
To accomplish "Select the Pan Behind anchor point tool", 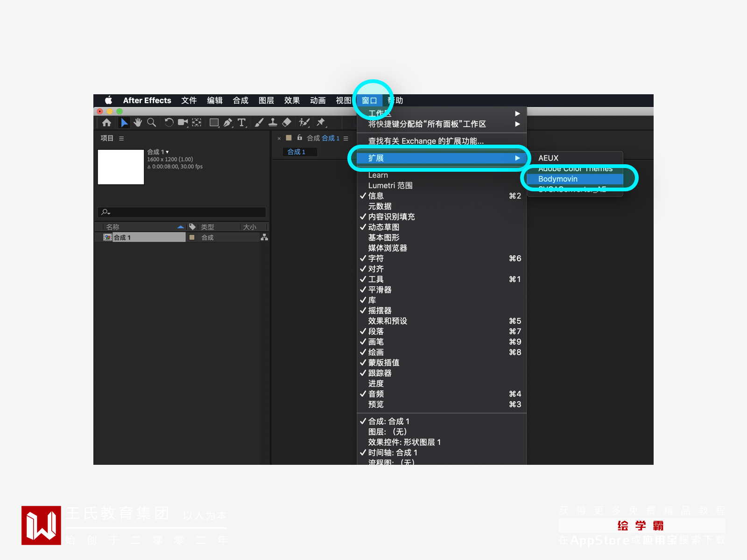I will (x=197, y=122).
